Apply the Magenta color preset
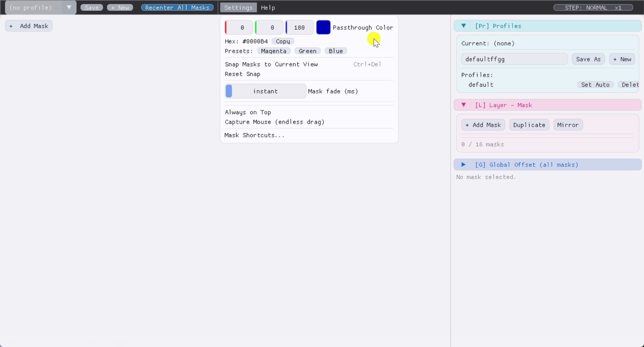This screenshot has height=347, width=644. tap(274, 51)
